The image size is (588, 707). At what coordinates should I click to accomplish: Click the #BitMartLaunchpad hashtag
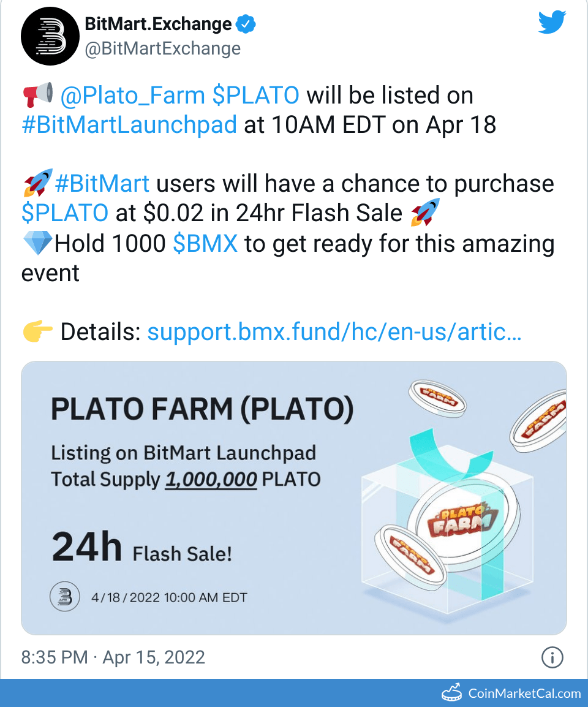(129, 124)
